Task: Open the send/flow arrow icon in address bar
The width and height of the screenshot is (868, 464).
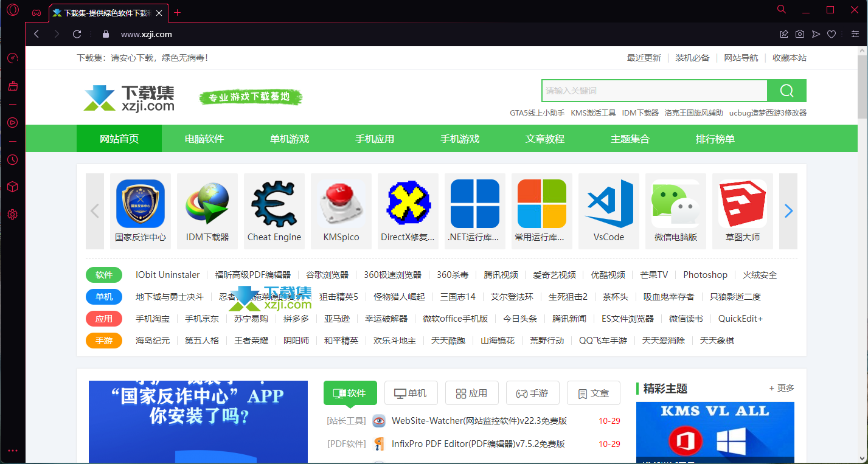Action: pos(816,34)
